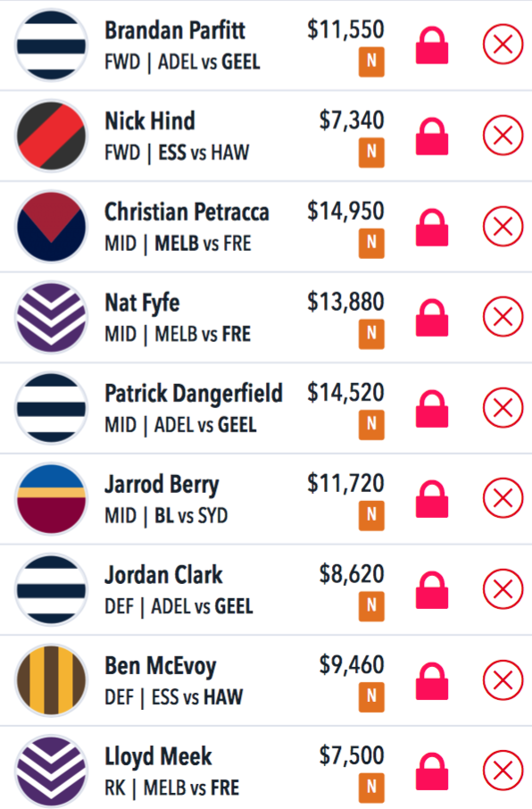Viewport: 532px width, 809px height.
Task: Click Lloyd Meek's remove X icon
Action: coord(503,771)
